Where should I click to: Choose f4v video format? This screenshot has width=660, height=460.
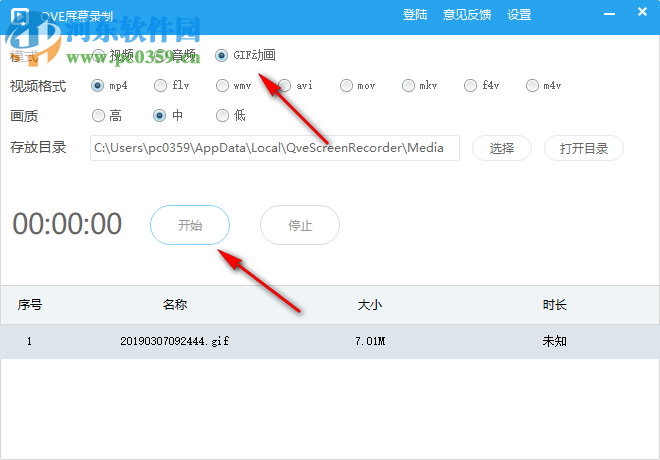[x=470, y=86]
